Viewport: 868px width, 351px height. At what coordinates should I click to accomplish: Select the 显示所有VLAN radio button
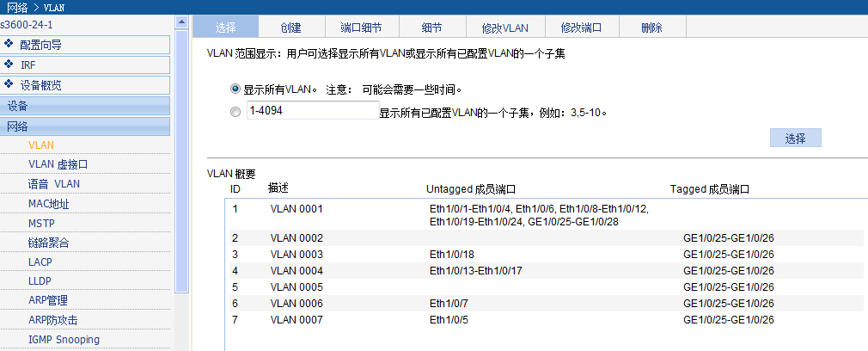[235, 89]
